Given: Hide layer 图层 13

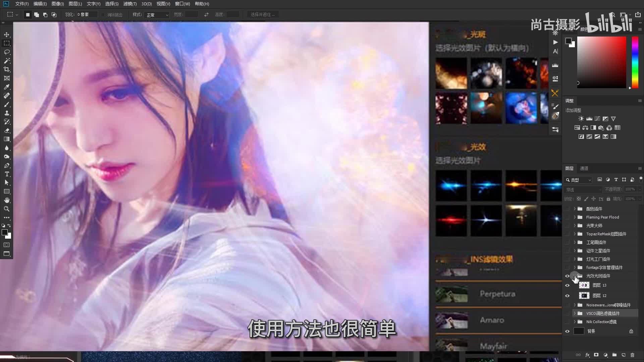Looking at the screenshot, I should point(567,285).
